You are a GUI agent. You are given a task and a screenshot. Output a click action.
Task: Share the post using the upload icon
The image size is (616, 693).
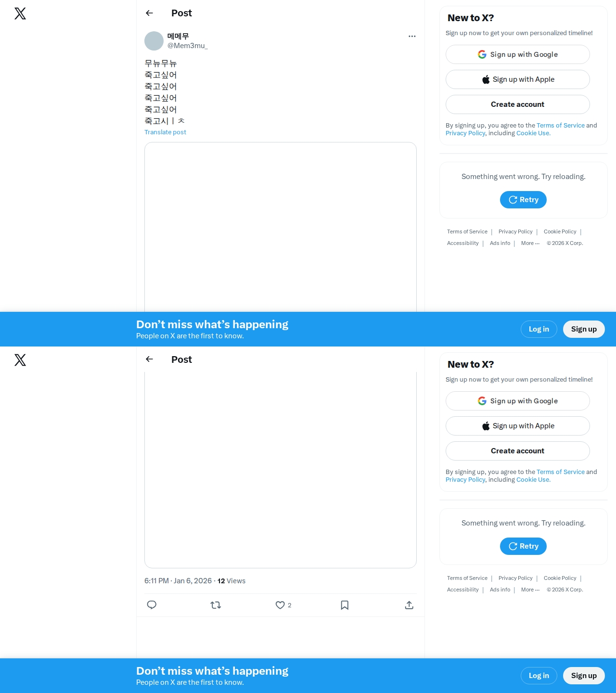[x=409, y=605]
